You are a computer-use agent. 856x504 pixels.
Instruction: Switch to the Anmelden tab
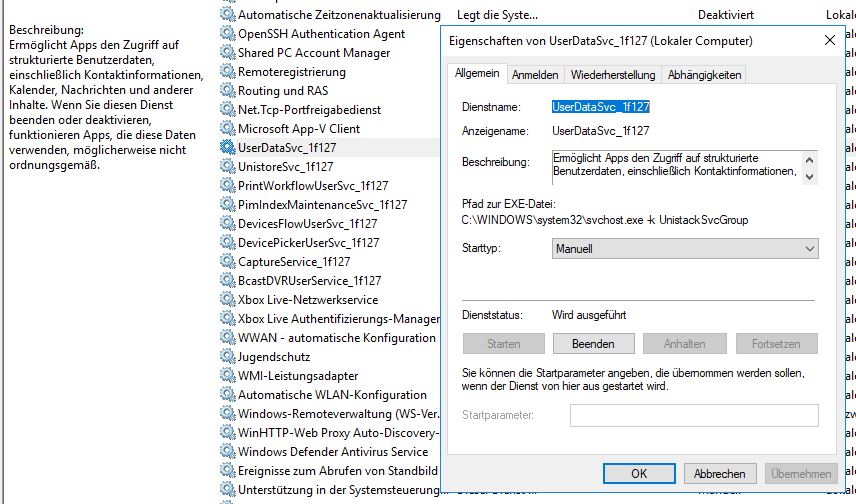(535, 75)
